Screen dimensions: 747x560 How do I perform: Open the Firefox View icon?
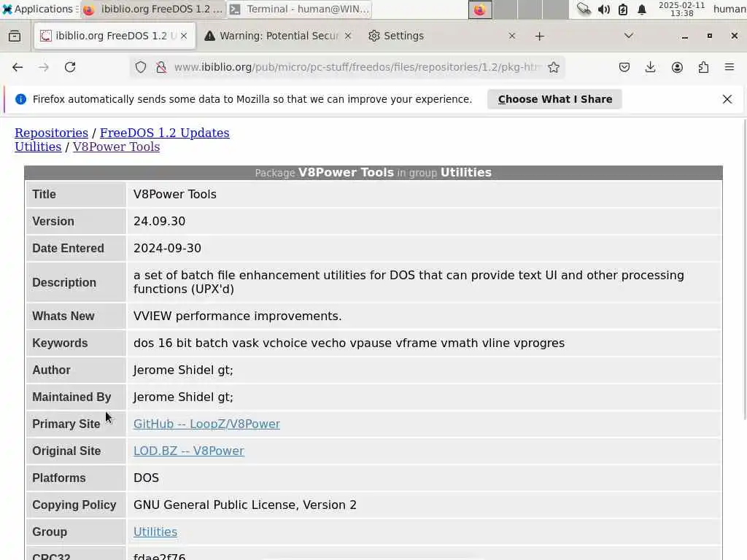(15, 36)
